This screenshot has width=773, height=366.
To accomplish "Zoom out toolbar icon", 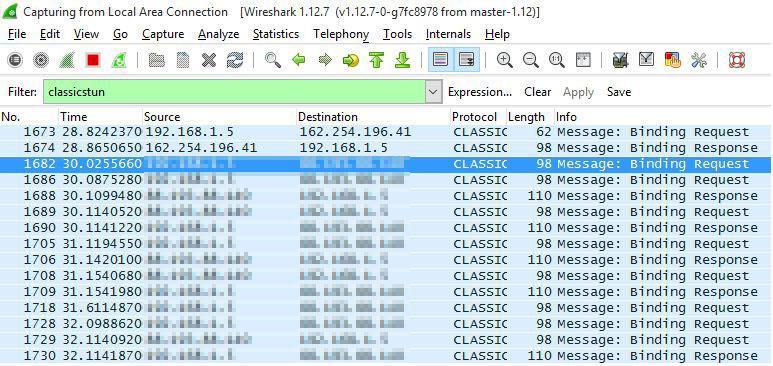I will pos(530,61).
